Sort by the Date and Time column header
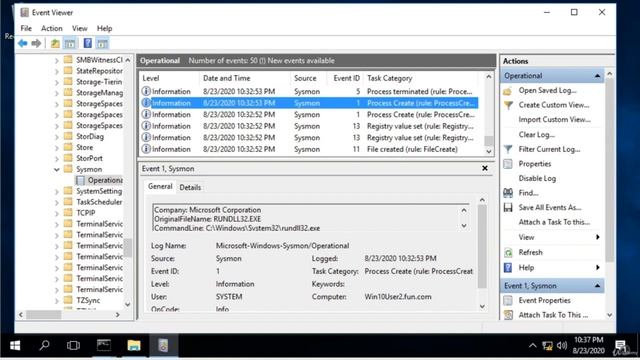The width and height of the screenshot is (640, 360). [x=244, y=78]
